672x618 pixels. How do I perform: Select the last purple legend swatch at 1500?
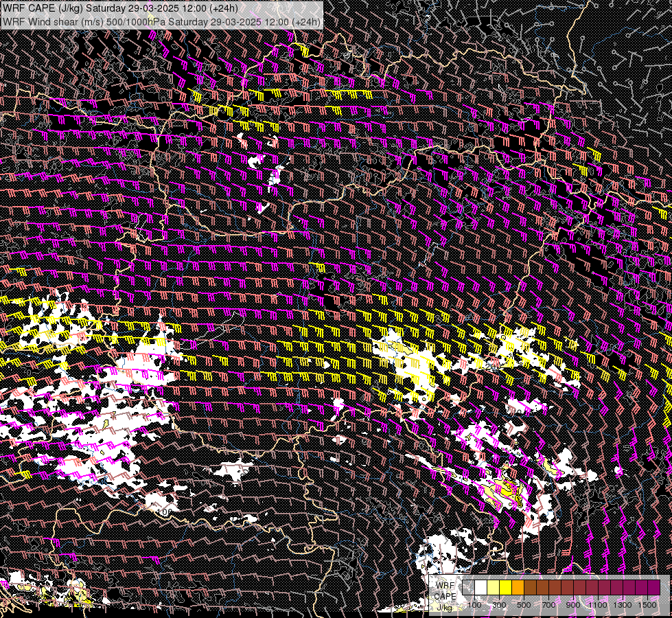coord(654,588)
